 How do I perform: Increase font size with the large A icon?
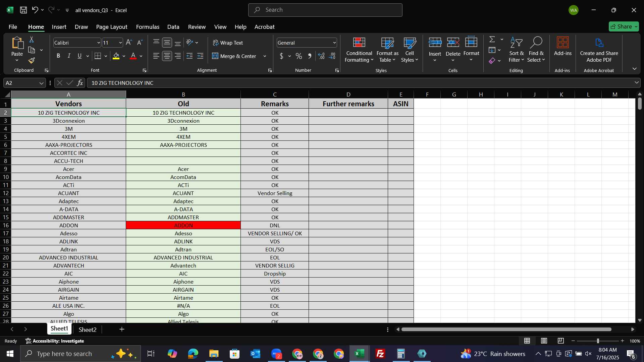tap(129, 43)
